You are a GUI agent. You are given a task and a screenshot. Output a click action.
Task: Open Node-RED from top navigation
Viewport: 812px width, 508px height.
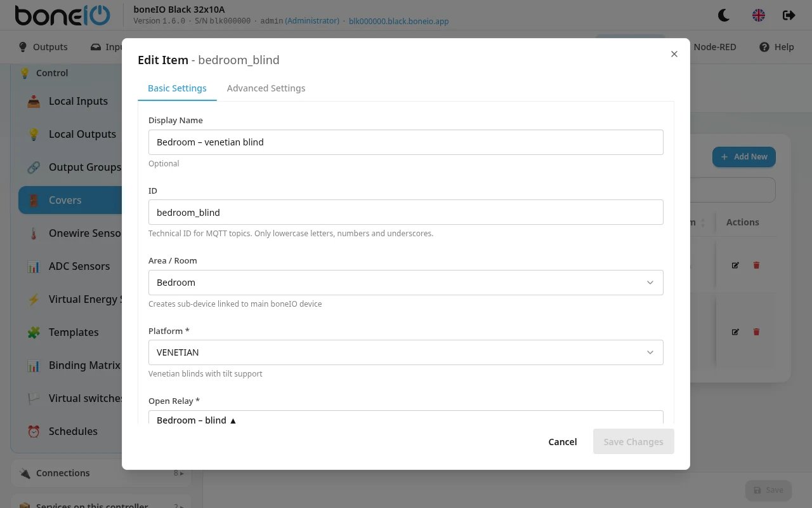click(x=715, y=47)
